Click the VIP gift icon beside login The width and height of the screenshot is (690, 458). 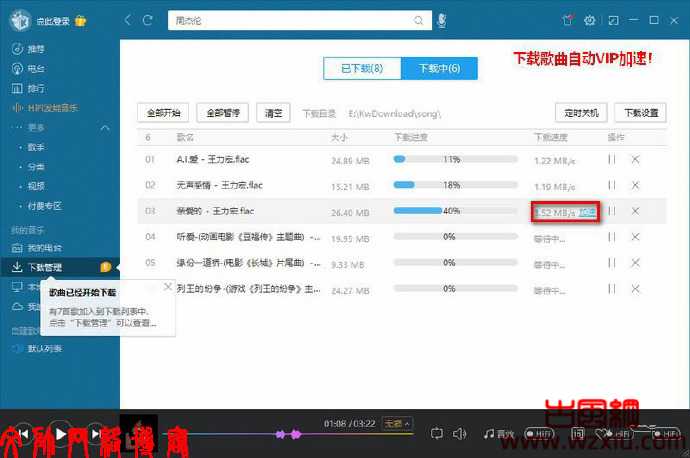pos(81,21)
